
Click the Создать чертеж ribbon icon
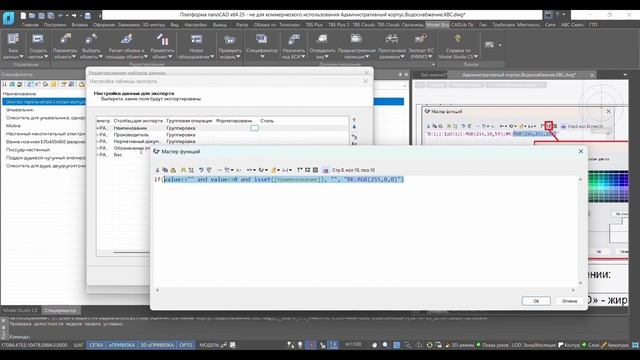(x=38, y=39)
